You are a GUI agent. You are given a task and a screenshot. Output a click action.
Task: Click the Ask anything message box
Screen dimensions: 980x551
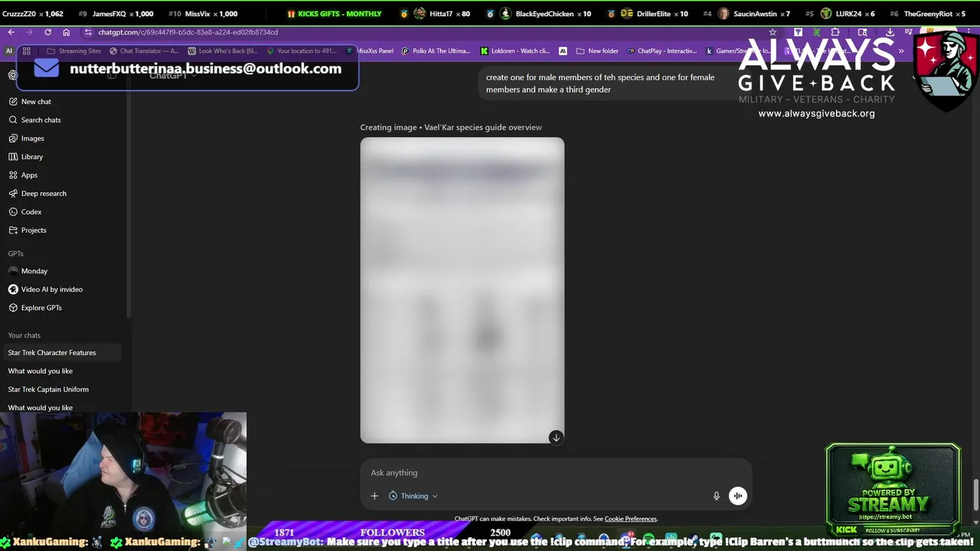coord(557,472)
